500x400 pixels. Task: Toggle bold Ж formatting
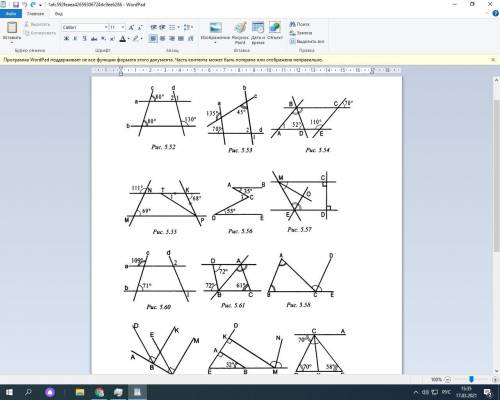point(66,39)
